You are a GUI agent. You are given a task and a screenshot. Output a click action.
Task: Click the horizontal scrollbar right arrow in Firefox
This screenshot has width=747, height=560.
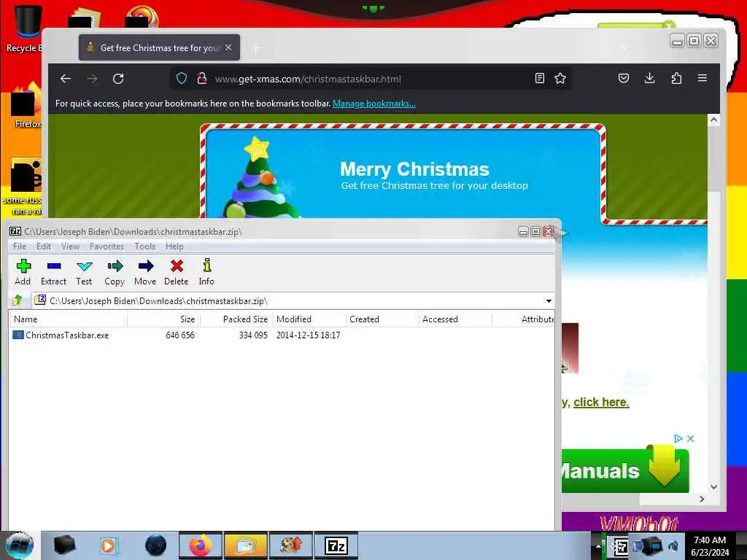tap(702, 499)
